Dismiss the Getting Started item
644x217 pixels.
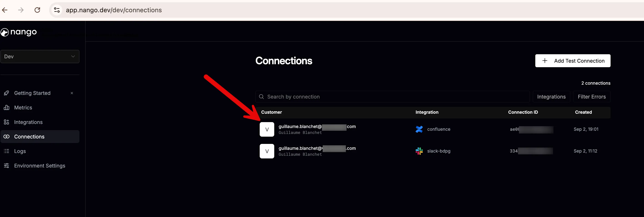[x=72, y=93]
